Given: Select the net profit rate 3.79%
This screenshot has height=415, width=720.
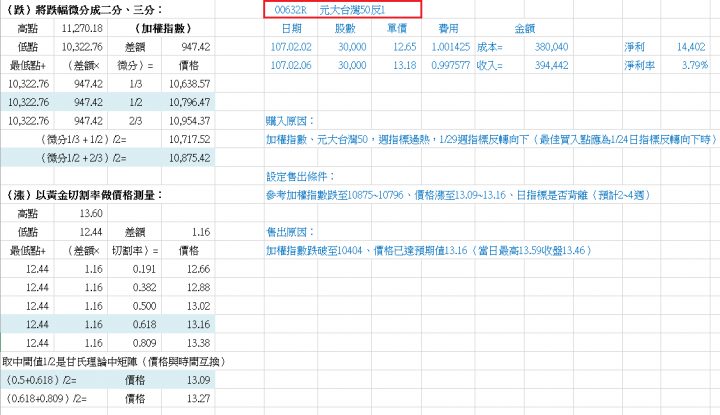Looking at the screenshot, I should coord(695,66).
